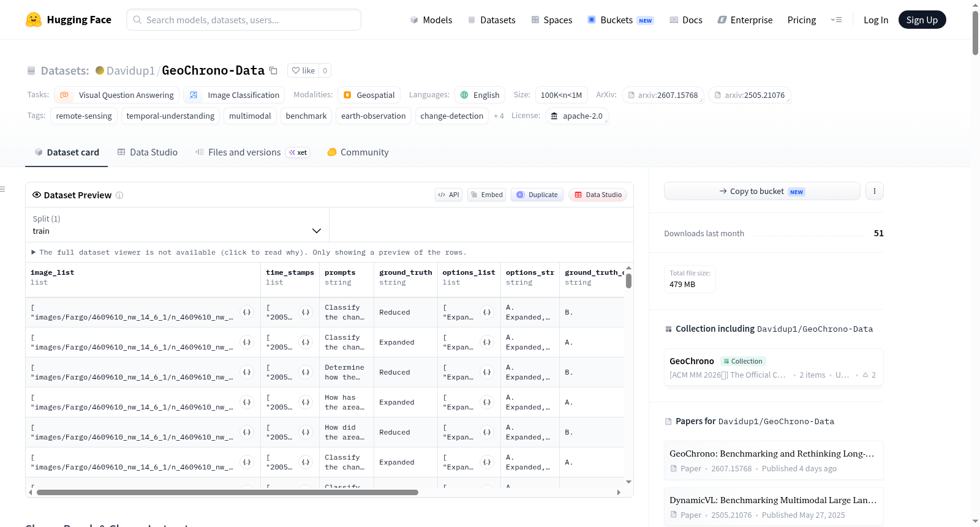Select the Dataset card tab
Screen dimensions: 980x527
67,152
